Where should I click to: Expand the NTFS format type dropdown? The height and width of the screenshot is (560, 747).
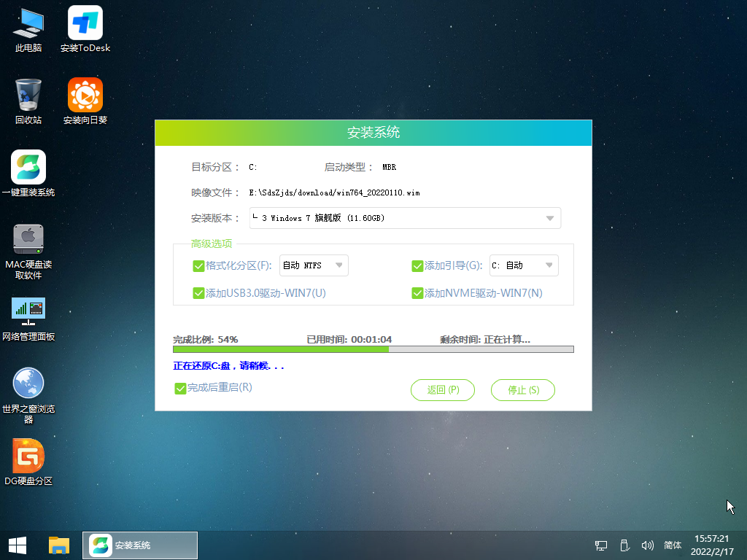click(338, 265)
